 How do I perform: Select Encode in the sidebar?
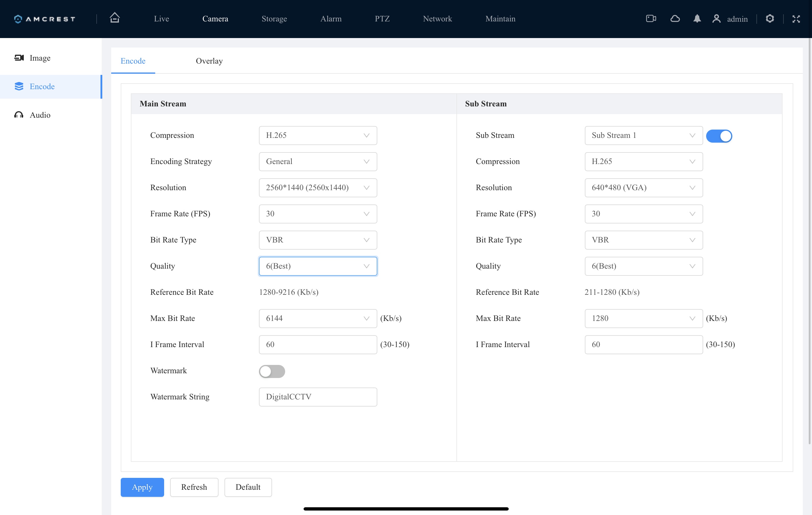tap(51, 86)
